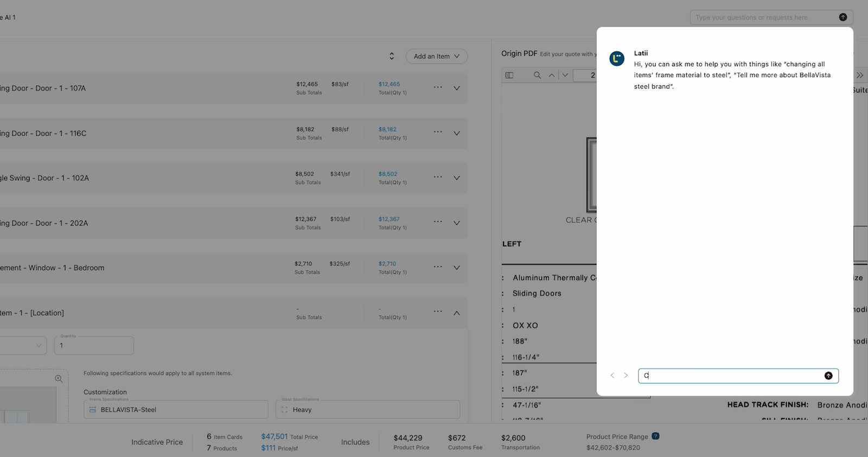Viewport: 868px width, 457px height.
Task: Click the PDF page number field
Action: point(585,75)
